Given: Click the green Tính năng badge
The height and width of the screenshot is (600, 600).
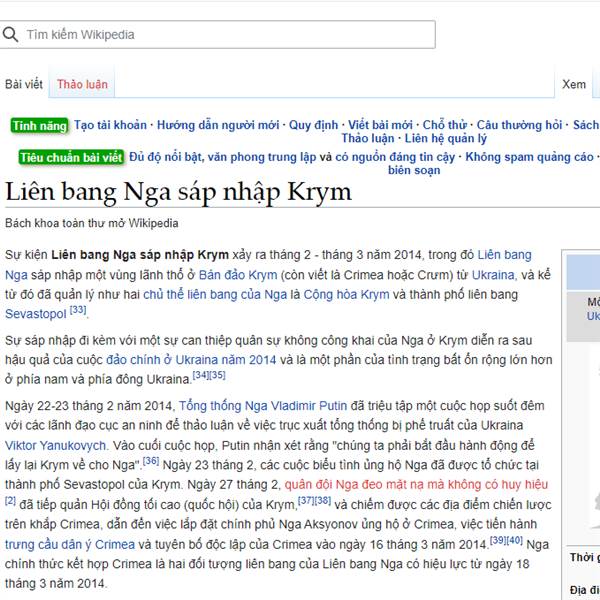Looking at the screenshot, I should click(x=40, y=126).
